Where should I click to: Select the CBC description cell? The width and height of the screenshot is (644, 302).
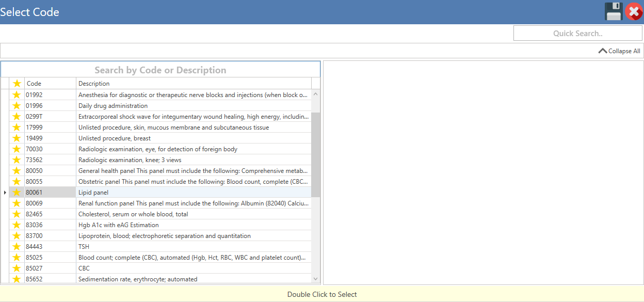(194, 268)
